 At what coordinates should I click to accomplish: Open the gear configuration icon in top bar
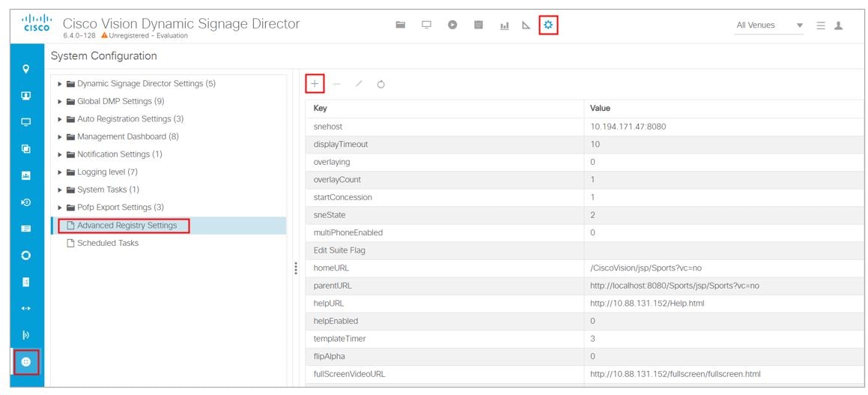coord(549,25)
